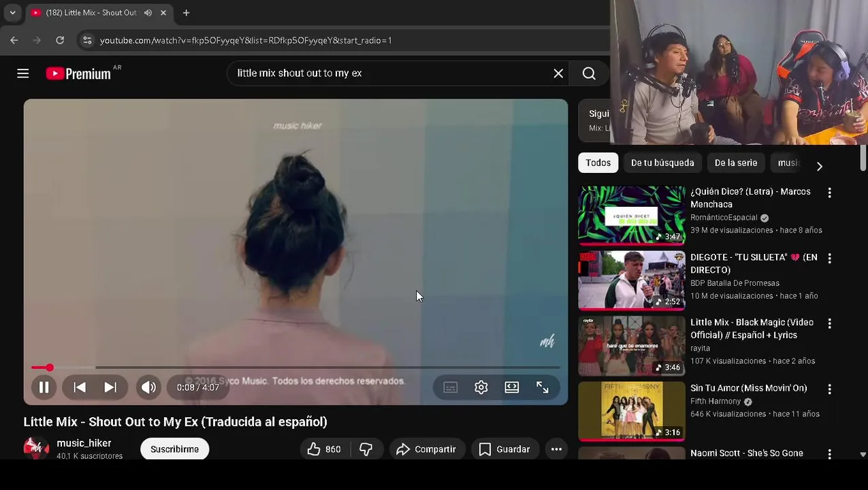
Task: Select the De tu búsqueda chip
Action: click(662, 163)
